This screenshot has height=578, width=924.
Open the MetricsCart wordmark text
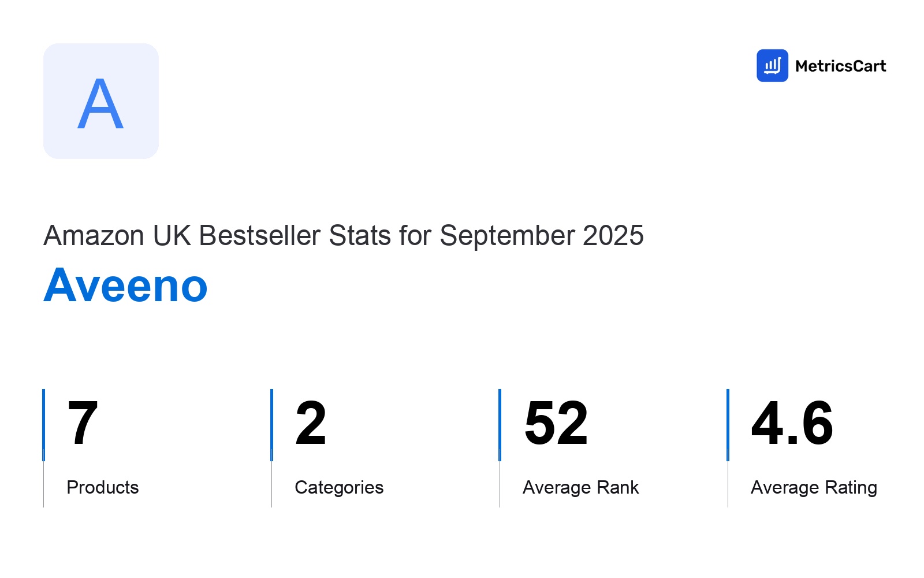pyautogui.click(x=840, y=66)
